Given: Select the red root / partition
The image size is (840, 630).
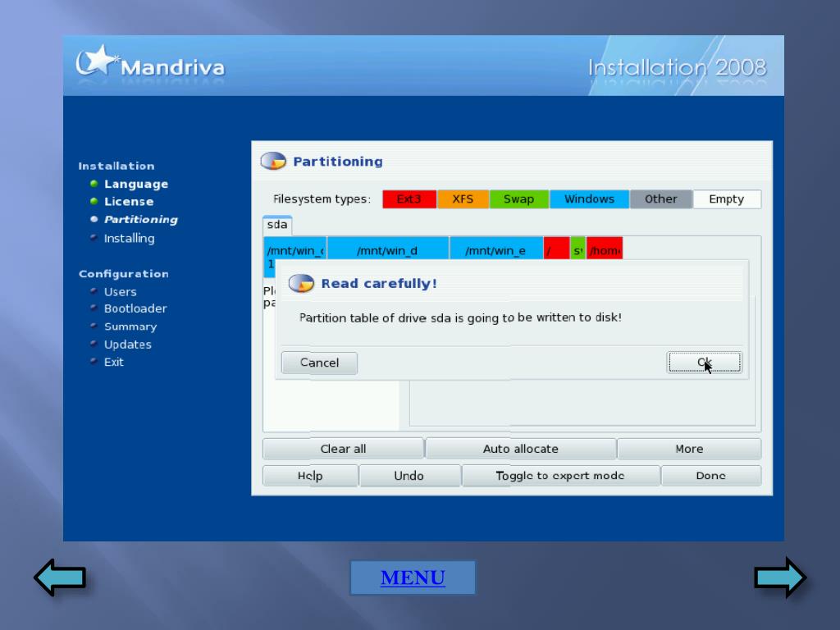Looking at the screenshot, I should click(x=557, y=249).
